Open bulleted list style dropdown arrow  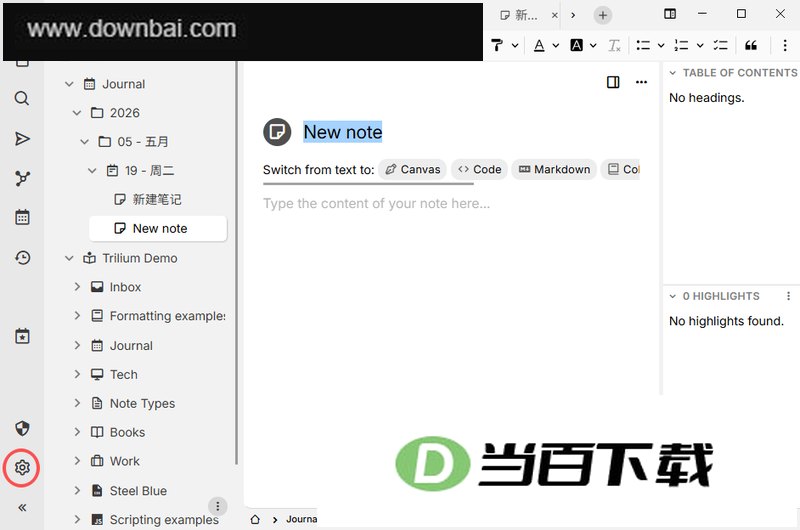point(661,45)
